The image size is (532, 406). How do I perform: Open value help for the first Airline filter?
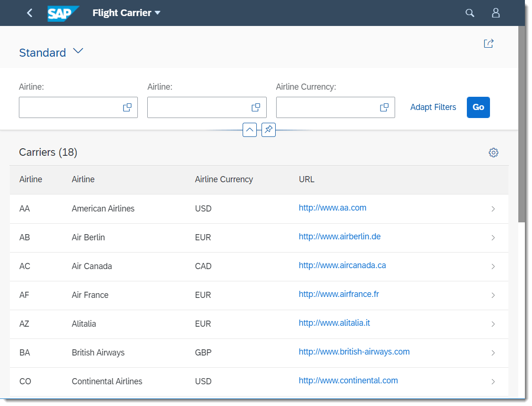pos(127,107)
